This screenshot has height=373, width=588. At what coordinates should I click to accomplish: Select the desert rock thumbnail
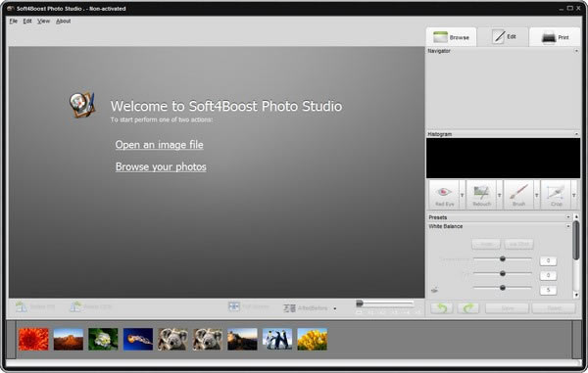pos(69,340)
